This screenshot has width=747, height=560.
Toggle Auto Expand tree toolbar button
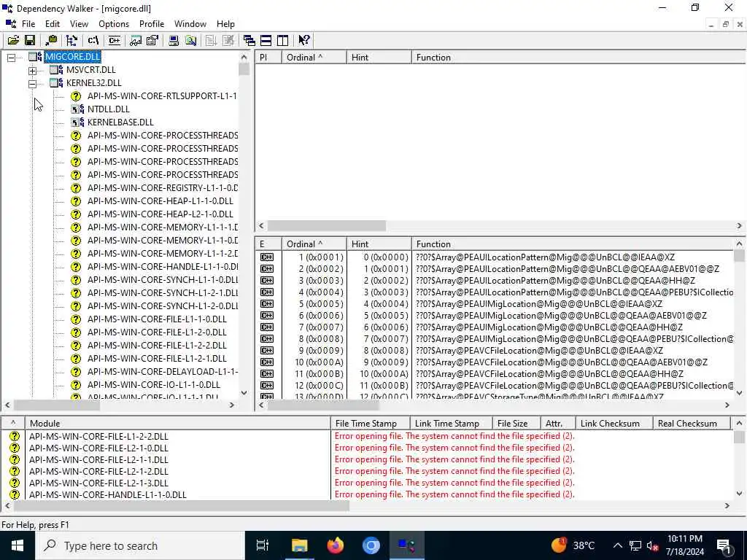pos(72,41)
